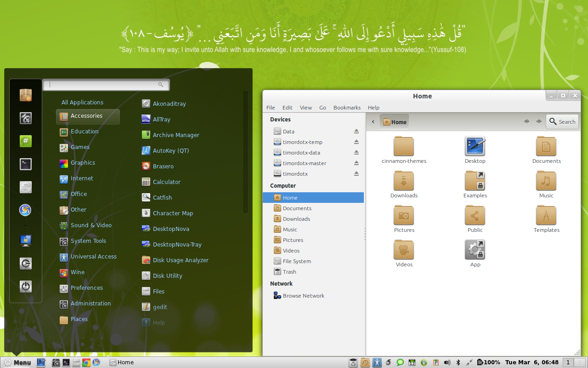The image size is (588, 368).
Task: Open the battery 100% indicator
Action: coord(489,362)
